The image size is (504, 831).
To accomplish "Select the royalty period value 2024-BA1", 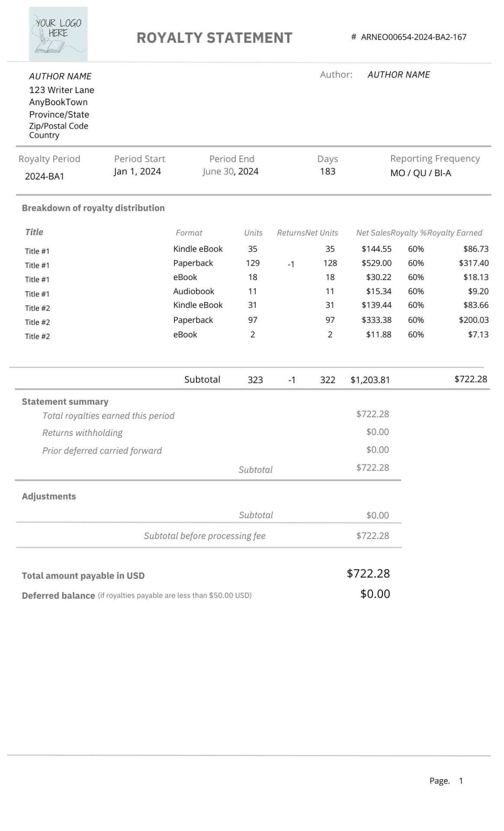I will pos(45,176).
